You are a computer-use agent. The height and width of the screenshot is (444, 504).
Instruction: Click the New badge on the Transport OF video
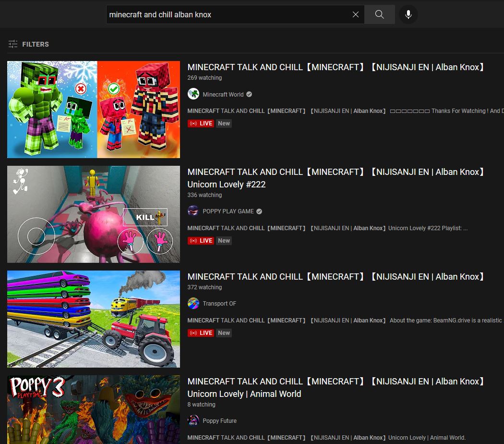pyautogui.click(x=224, y=333)
